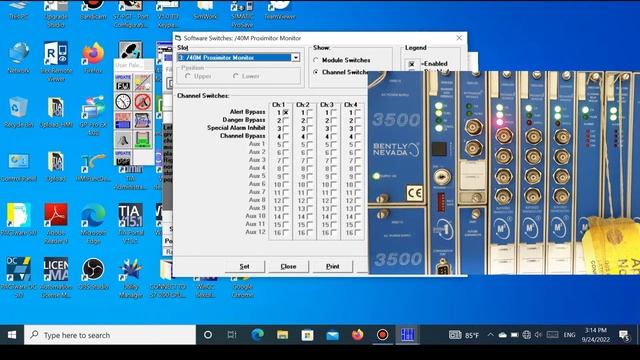Click the green tank icon in palette
Image resolution: width=640 pixels, height=360 pixels.
tap(142, 140)
